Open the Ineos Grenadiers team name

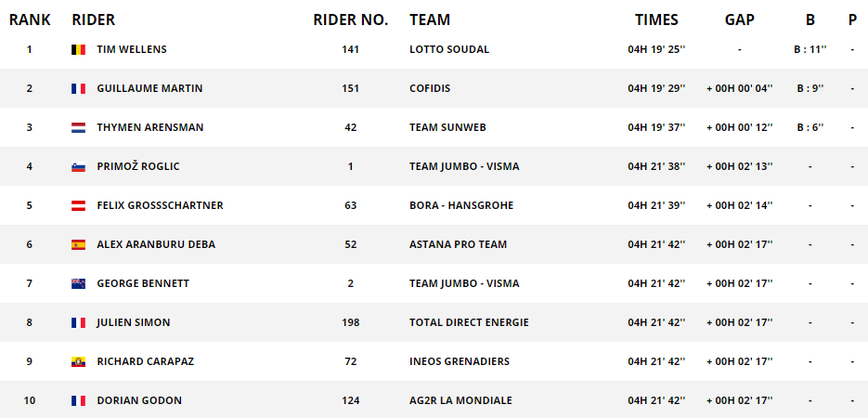[x=460, y=361]
